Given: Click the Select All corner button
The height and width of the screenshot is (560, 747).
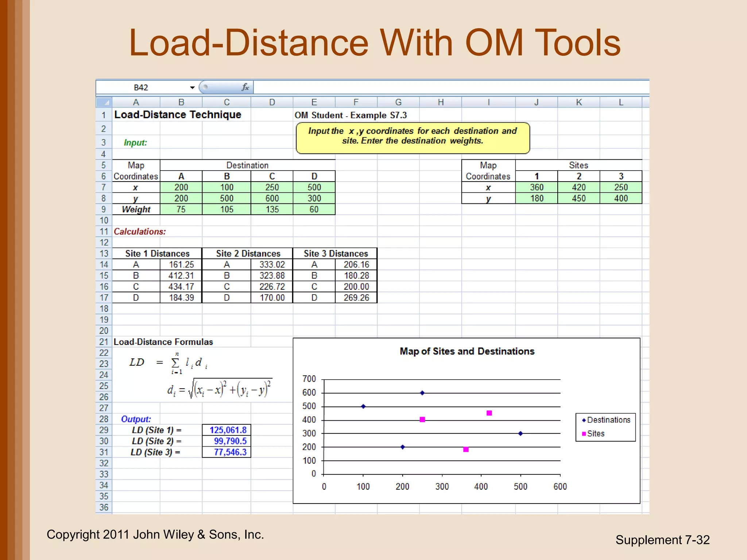Looking at the screenshot, I should tap(104, 102).
